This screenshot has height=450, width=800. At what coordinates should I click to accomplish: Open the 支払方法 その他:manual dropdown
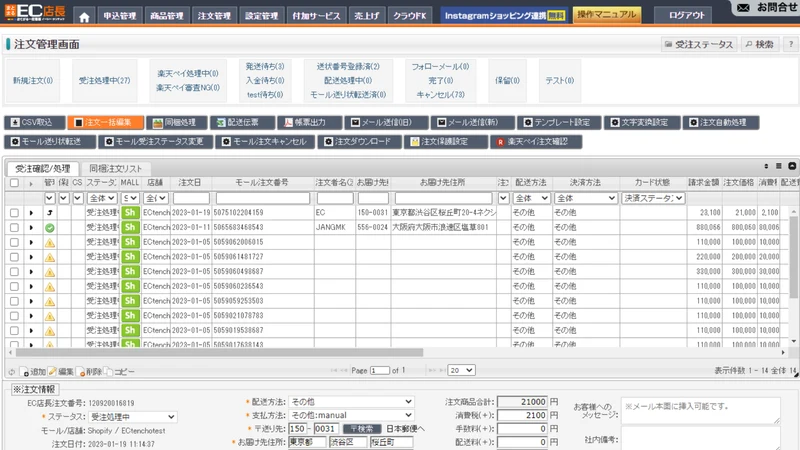pyautogui.click(x=351, y=415)
